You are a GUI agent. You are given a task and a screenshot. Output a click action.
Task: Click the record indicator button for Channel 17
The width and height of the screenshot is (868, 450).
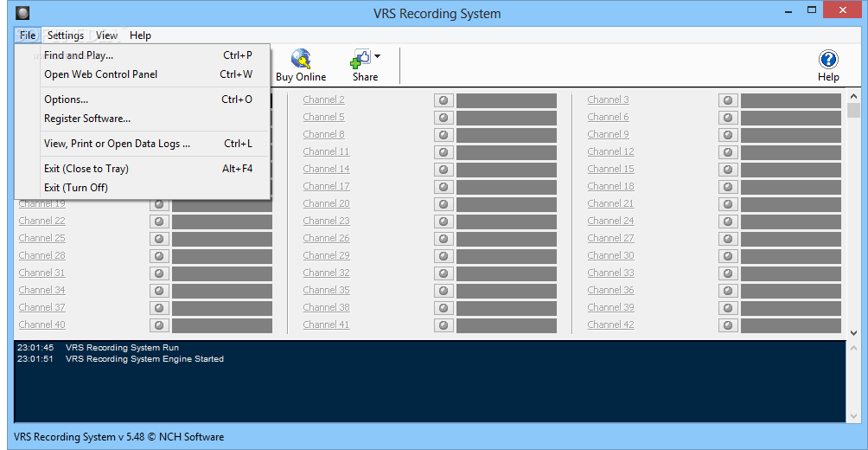click(x=444, y=187)
